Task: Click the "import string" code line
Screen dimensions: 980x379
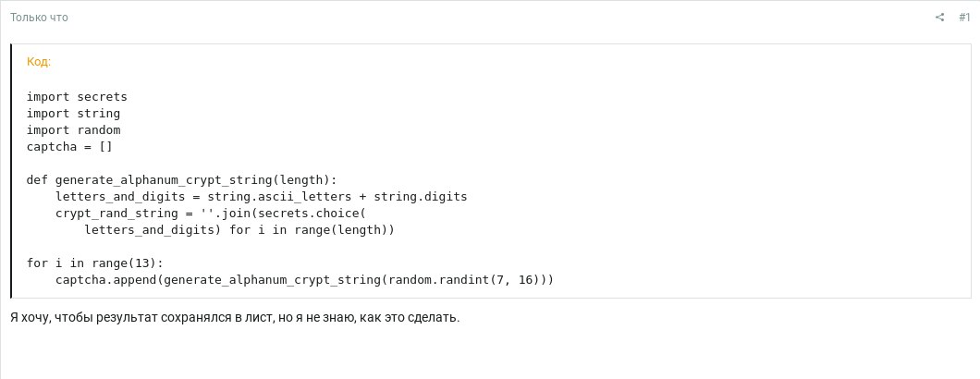Action: click(73, 114)
